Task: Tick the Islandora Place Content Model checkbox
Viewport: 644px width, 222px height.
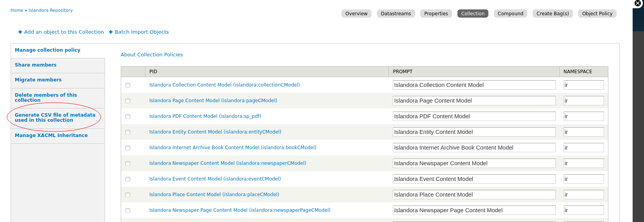Action: [x=128, y=195]
